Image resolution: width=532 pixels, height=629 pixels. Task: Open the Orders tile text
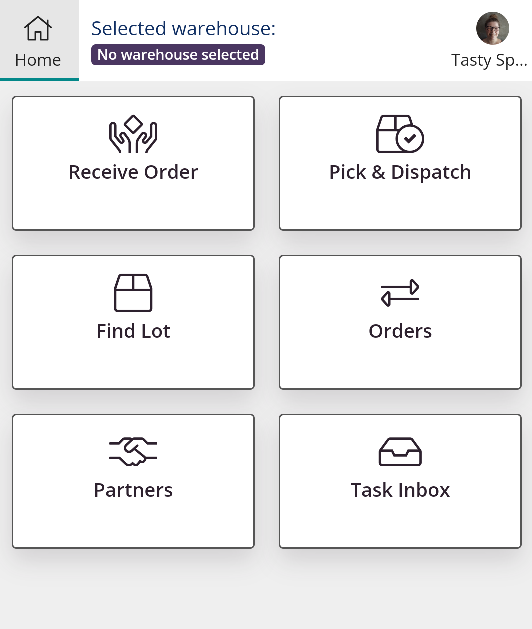400,331
